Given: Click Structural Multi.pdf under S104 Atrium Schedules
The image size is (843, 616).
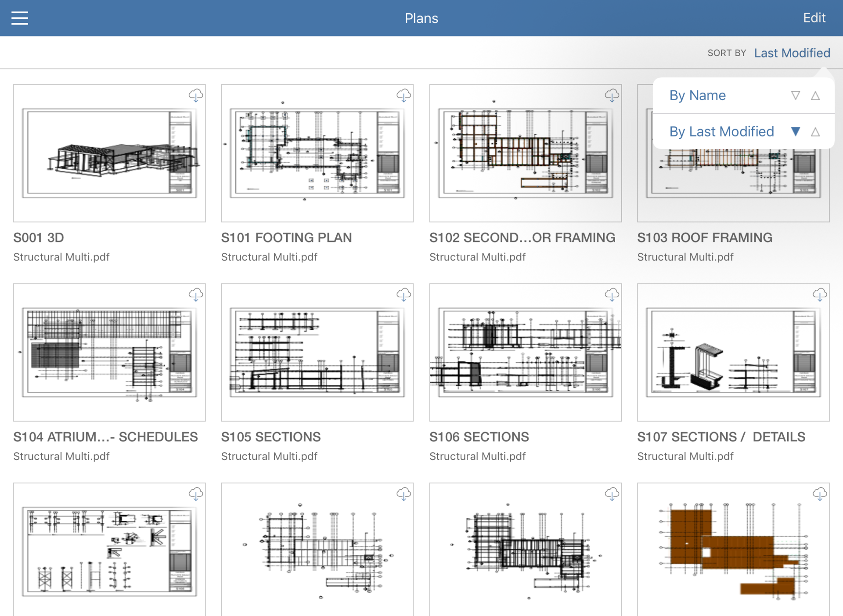Looking at the screenshot, I should pos(61,456).
